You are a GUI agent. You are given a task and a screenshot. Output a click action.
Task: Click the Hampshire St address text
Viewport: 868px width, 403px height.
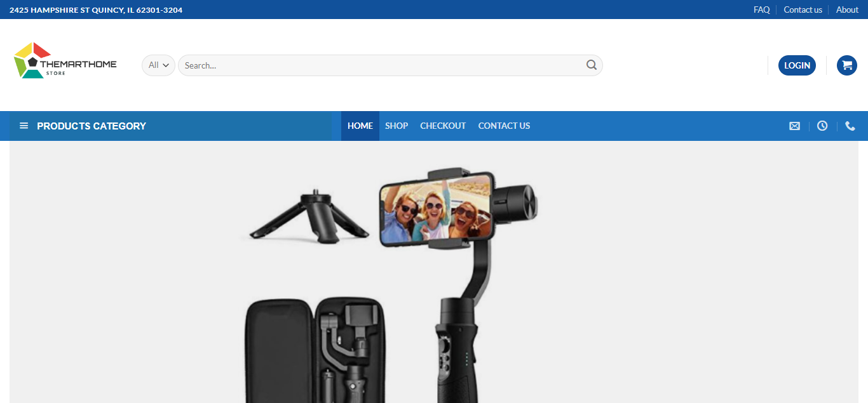click(x=96, y=10)
